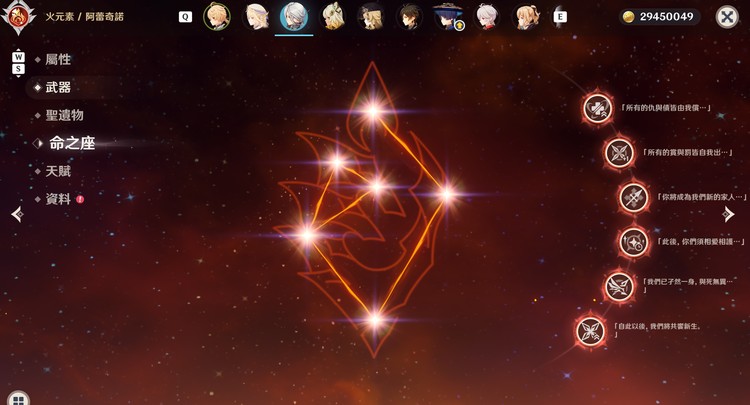Click the gold upgrade badge on blue-hat portrait

459,25
